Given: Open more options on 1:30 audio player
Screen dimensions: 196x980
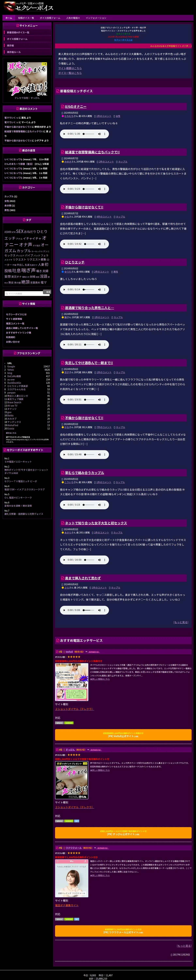Looking at the screenshot, I should click(x=105, y=134).
